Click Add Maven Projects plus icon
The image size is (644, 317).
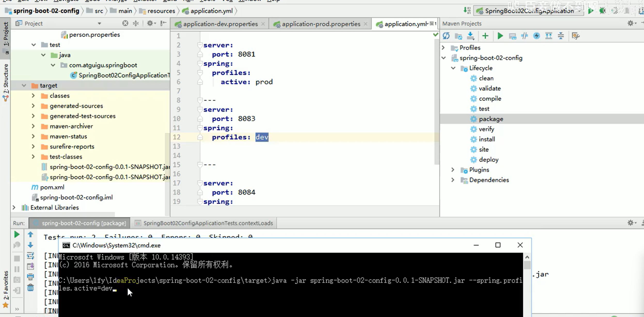pos(485,36)
